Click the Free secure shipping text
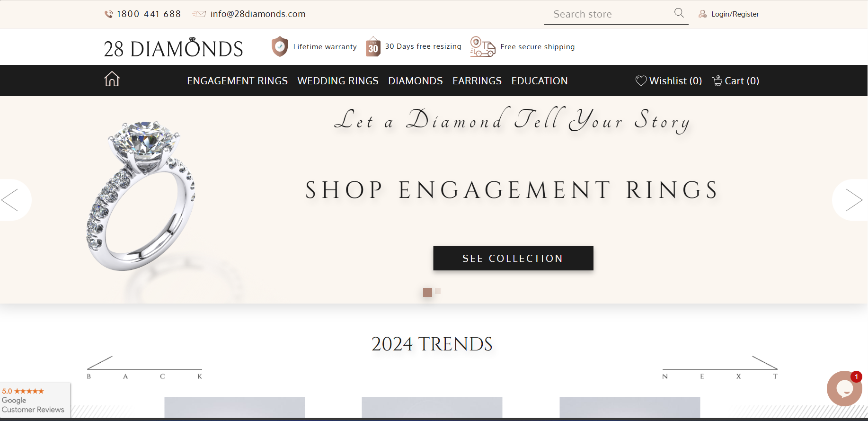 (x=537, y=47)
